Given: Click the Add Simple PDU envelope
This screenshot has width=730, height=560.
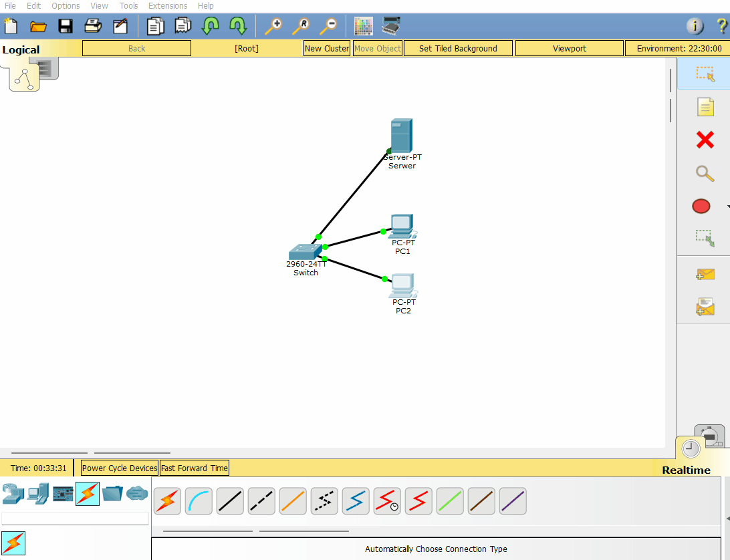Looking at the screenshot, I should pos(705,274).
